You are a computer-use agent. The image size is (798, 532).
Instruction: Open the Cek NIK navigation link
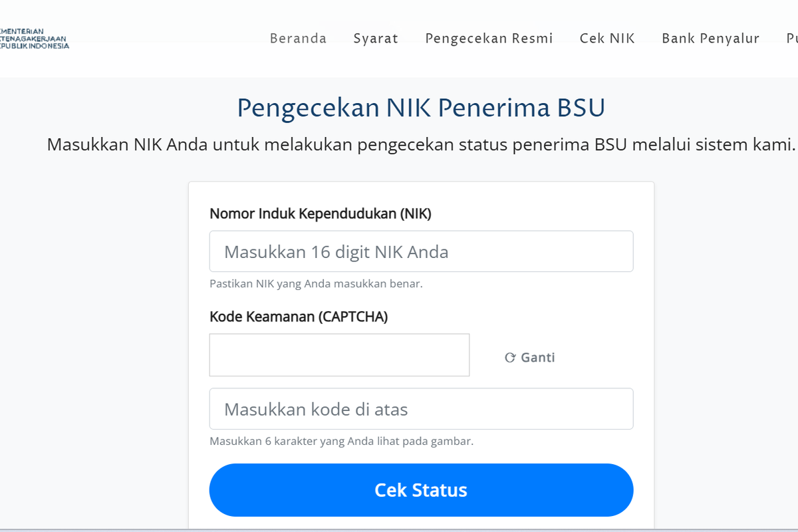click(607, 38)
